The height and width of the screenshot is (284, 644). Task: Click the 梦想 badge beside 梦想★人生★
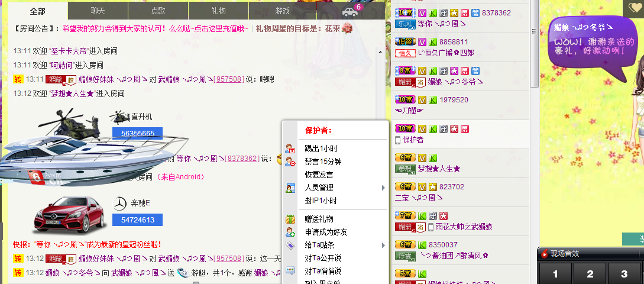[405, 169]
